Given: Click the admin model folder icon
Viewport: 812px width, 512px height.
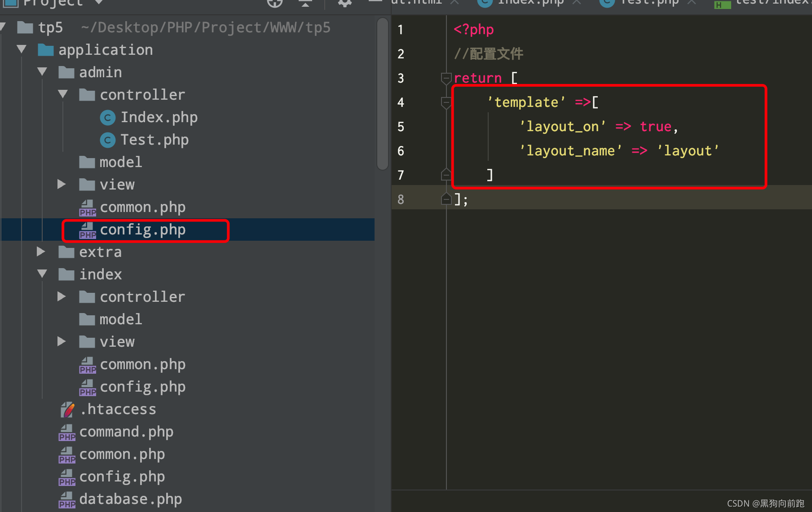Looking at the screenshot, I should point(87,162).
